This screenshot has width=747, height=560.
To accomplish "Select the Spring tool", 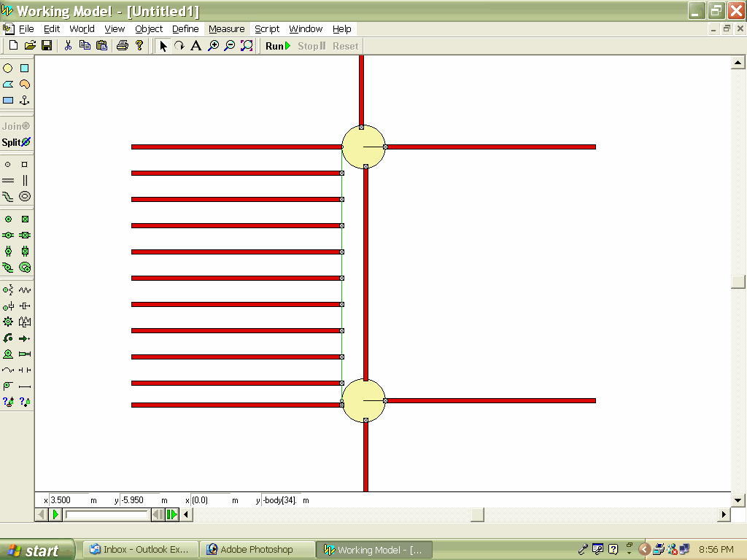I will coord(24,290).
